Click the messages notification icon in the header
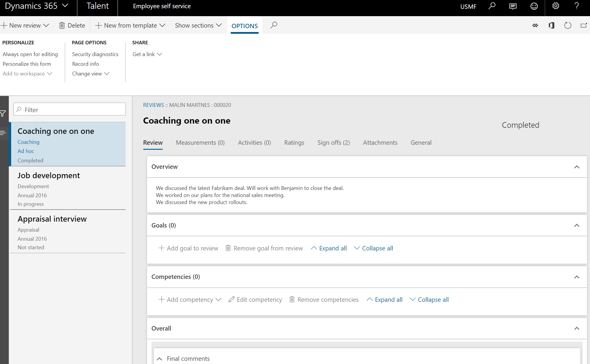The height and width of the screenshot is (364, 590). pos(513,6)
